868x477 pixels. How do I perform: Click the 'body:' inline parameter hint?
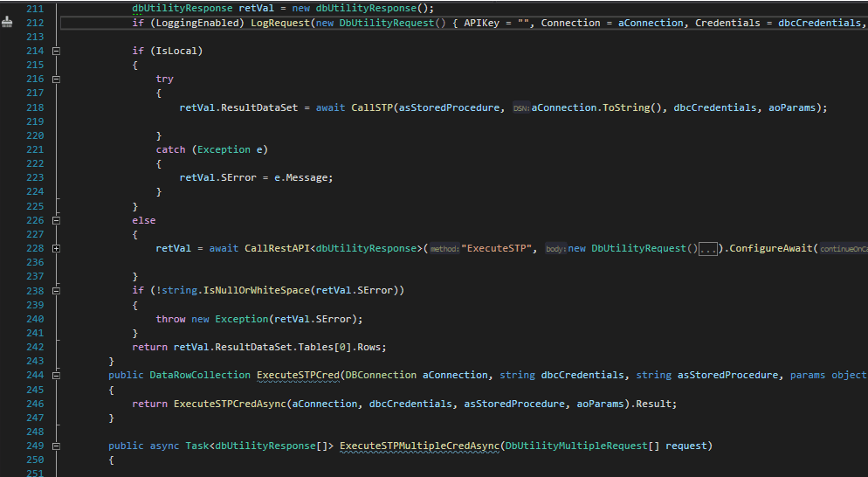tap(556, 249)
